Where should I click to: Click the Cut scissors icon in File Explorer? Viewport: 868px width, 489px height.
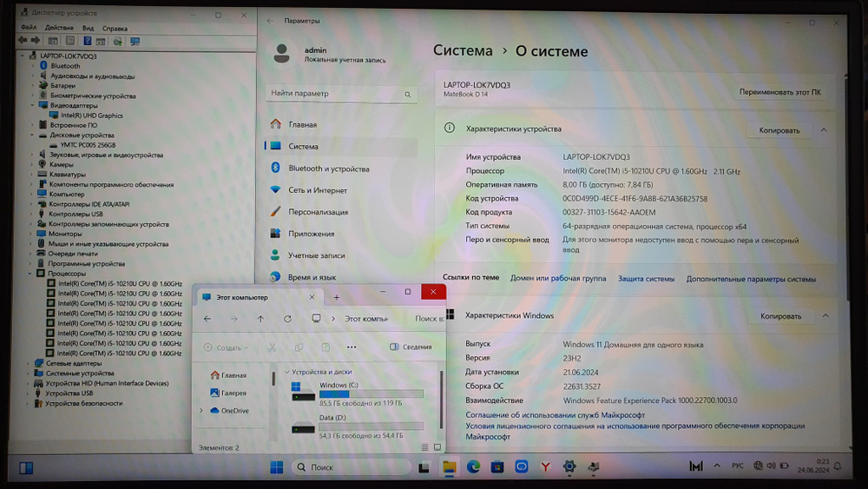tap(272, 347)
